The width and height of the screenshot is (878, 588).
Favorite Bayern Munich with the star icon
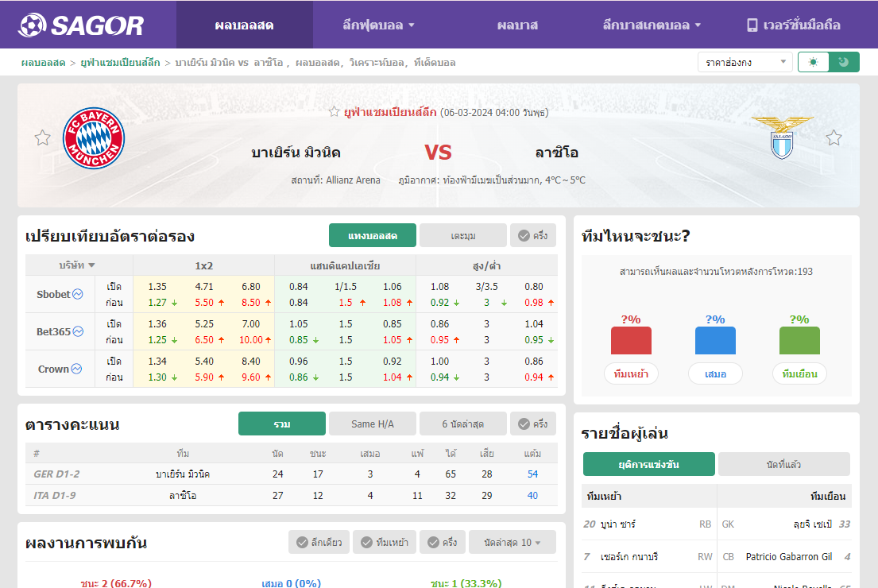point(43,137)
